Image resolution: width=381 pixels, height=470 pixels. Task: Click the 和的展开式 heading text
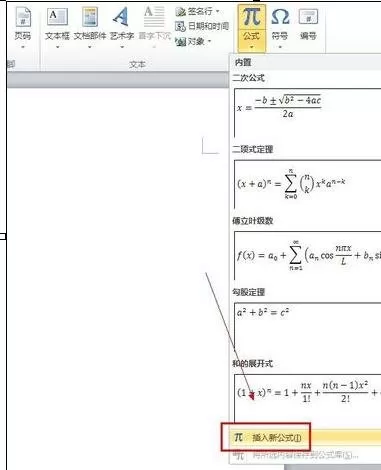(253, 363)
